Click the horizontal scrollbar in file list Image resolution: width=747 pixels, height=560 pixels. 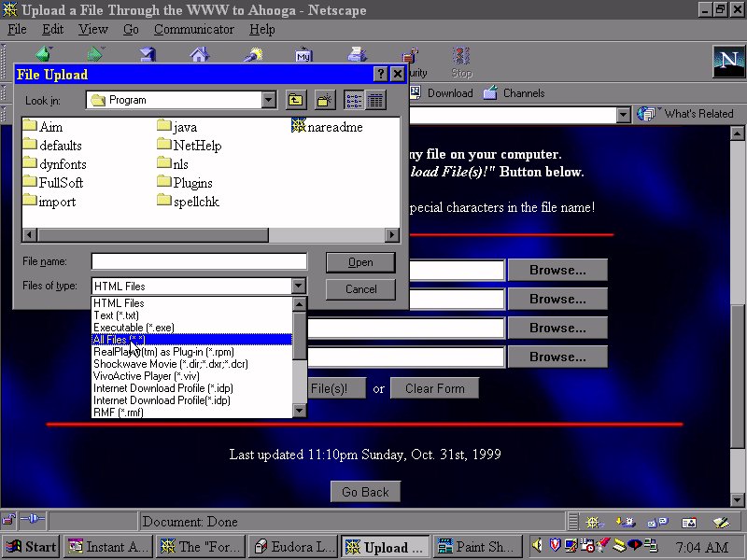210,235
